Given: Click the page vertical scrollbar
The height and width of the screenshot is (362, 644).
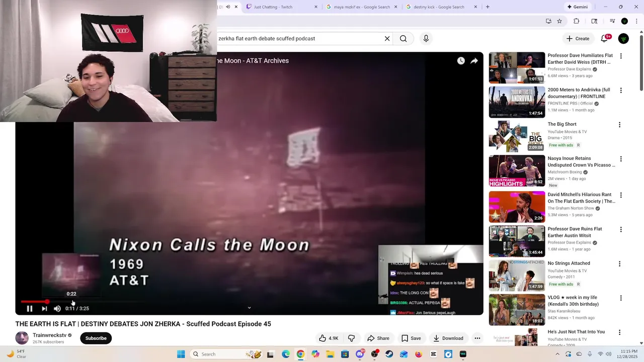Looking at the screenshot, I should pyautogui.click(x=641, y=63).
